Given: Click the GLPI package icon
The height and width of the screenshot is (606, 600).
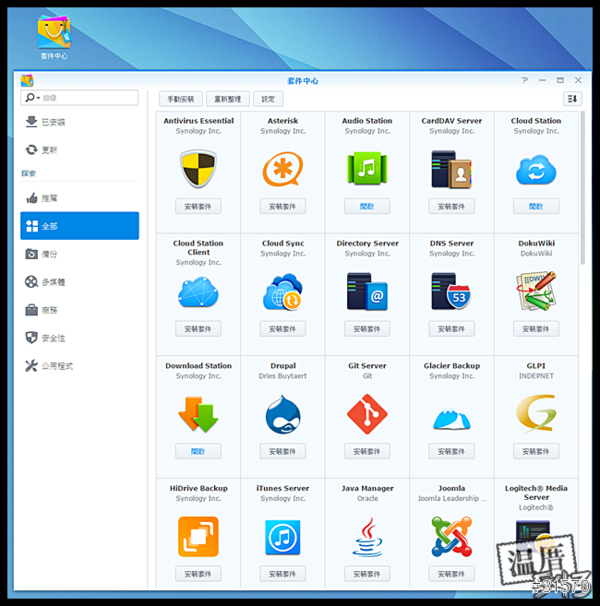Looking at the screenshot, I should pos(536,414).
